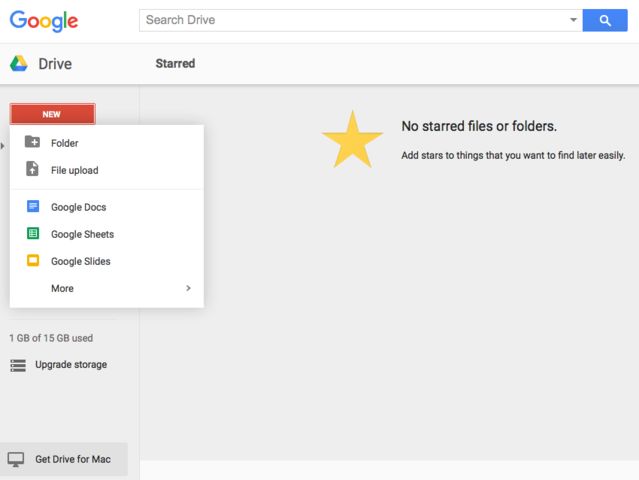
Task: Expand the sidebar tree arrow beside Folder
Action: point(2,145)
